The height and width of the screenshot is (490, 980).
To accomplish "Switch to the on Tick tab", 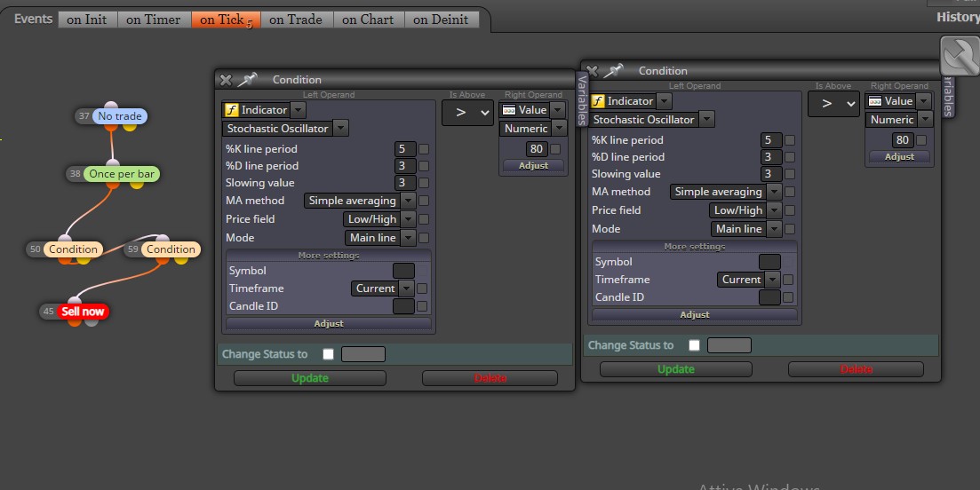I will (227, 20).
